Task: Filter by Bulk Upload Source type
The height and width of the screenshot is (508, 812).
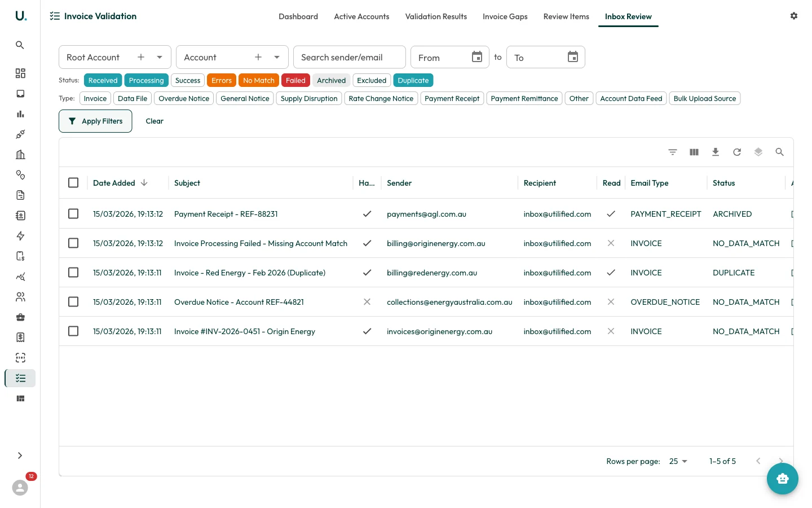Action: [705, 99]
